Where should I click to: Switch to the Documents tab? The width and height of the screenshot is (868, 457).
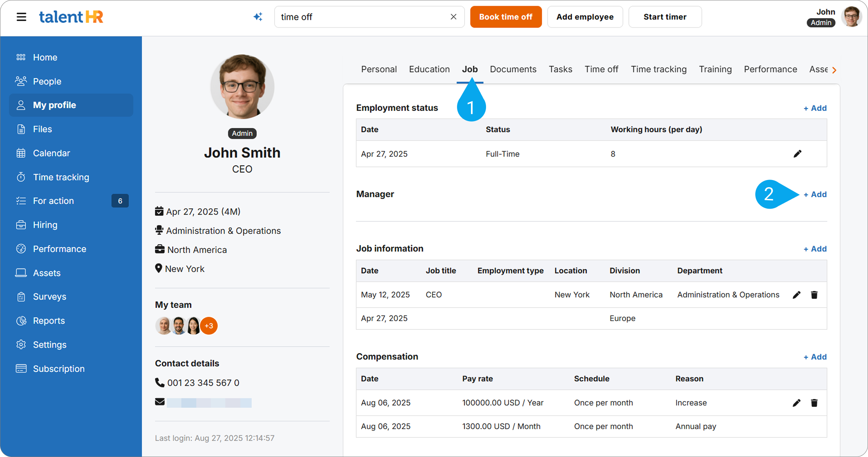pyautogui.click(x=513, y=69)
